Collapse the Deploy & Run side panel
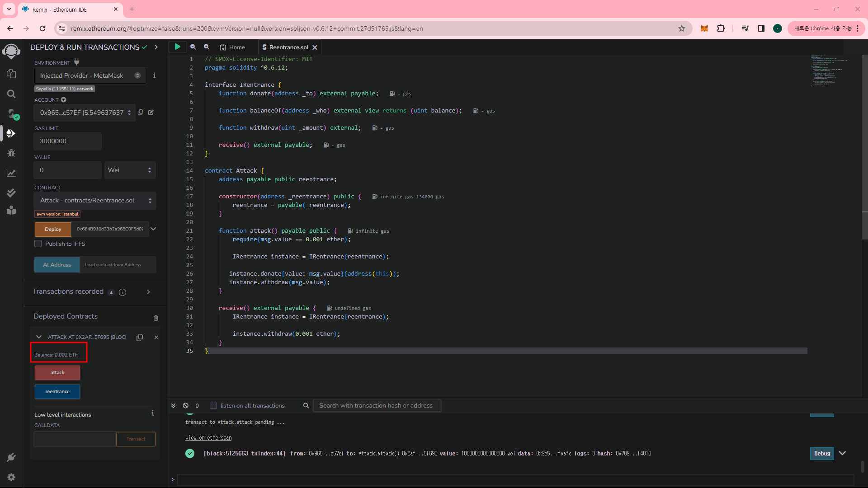The image size is (868, 488). pyautogui.click(x=156, y=47)
